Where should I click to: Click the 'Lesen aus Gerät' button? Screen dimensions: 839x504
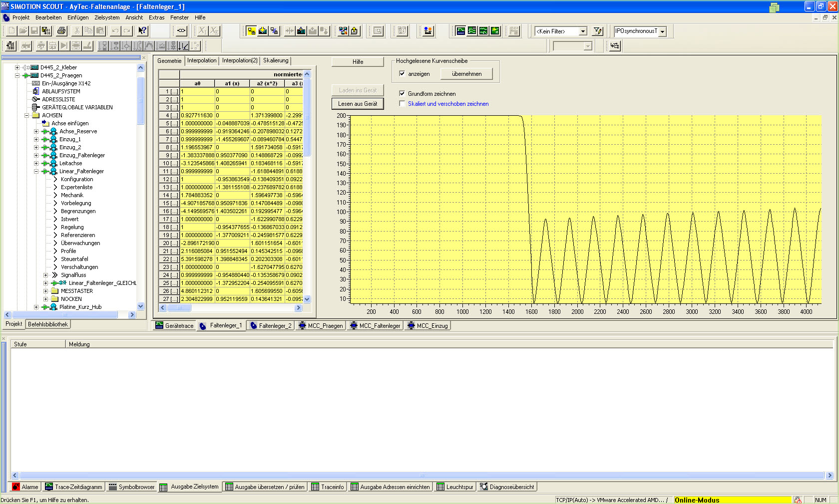click(x=358, y=104)
